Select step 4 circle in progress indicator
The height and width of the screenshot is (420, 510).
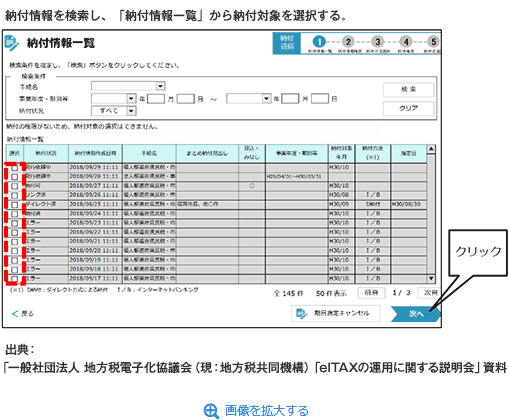(406, 42)
